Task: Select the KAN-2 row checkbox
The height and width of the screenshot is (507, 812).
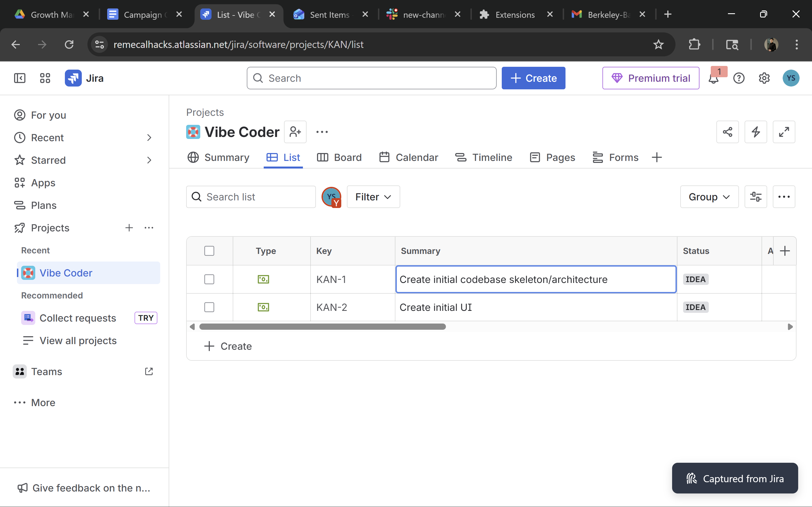Action: (209, 307)
